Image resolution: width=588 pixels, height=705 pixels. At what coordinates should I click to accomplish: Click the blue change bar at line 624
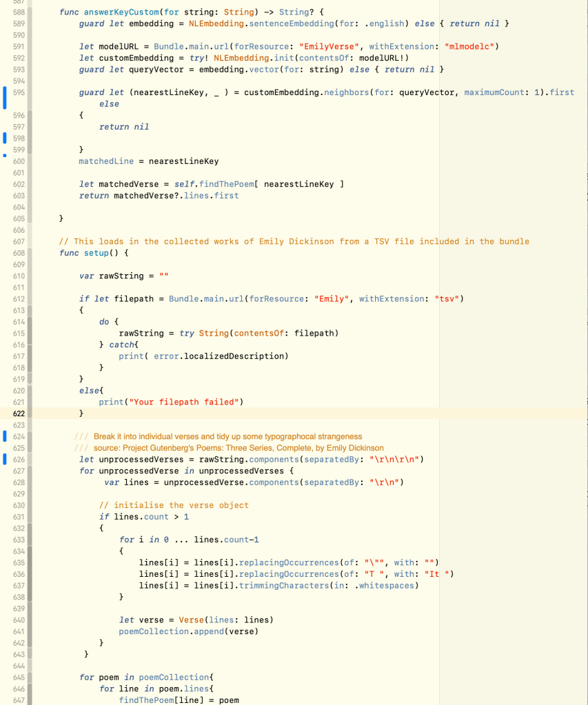point(5,436)
